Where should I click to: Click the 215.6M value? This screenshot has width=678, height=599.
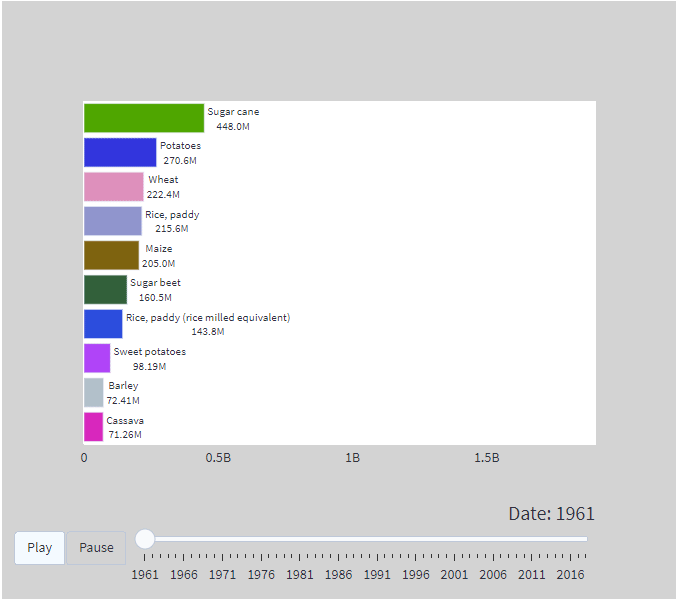172,228
